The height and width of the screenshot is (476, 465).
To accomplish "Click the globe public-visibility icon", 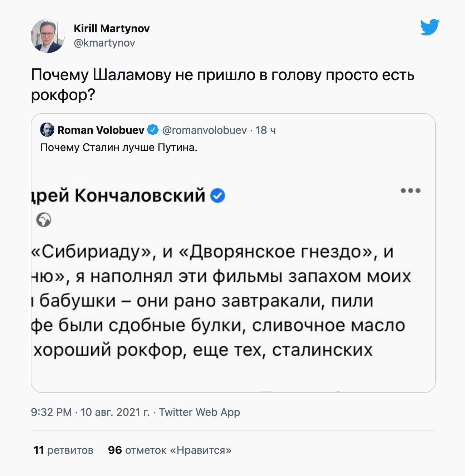I will pos(44,219).
